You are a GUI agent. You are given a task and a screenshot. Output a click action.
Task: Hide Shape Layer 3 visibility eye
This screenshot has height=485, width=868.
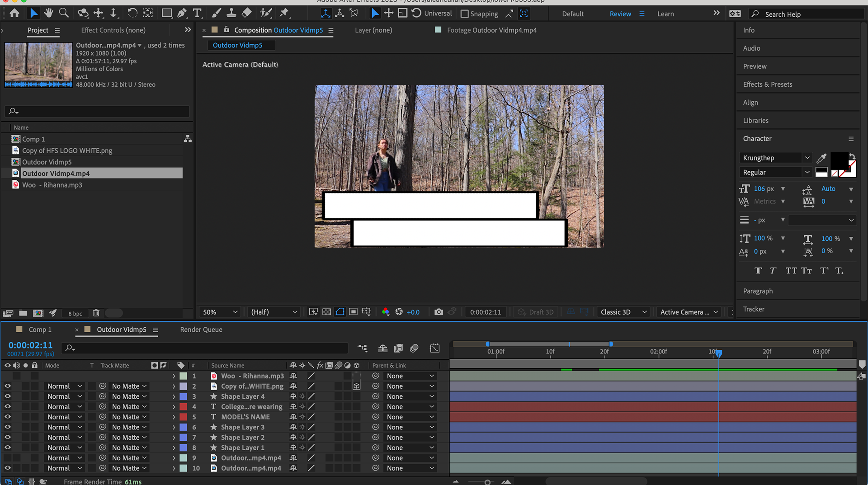tap(7, 427)
